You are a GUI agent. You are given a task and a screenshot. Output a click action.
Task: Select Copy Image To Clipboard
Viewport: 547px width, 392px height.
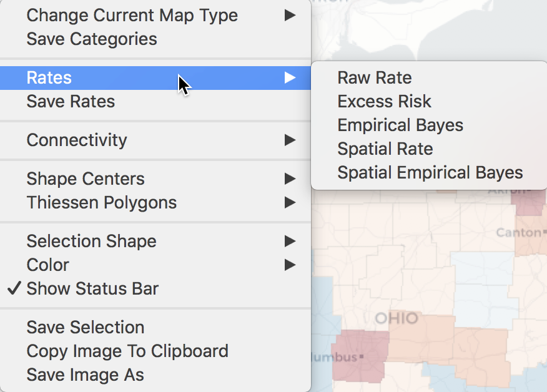pos(155,351)
